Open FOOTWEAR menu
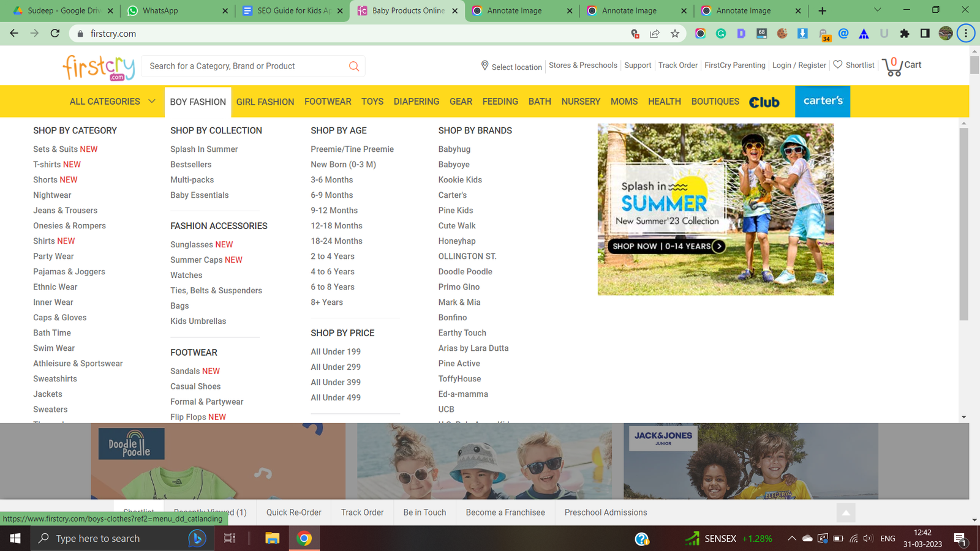980x551 pixels. point(328,102)
